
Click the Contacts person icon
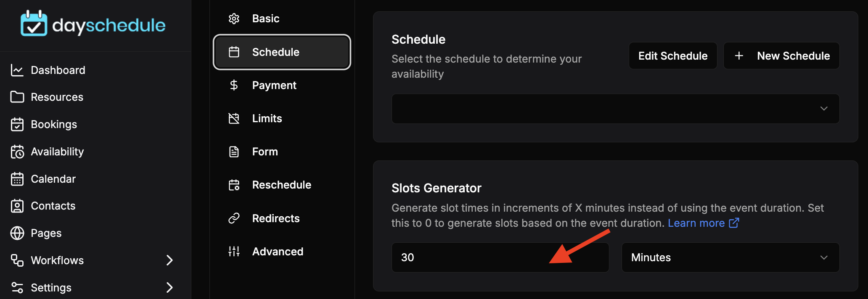pyautogui.click(x=17, y=206)
